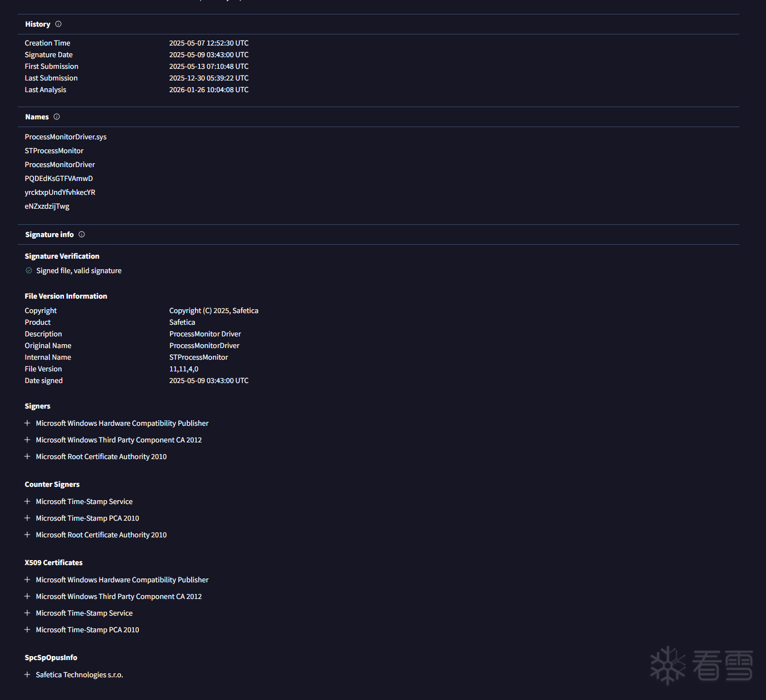Viewport: 766px width, 700px height.
Task: Expand Hardware Compatibility Publisher under X509 Certificates
Action: coord(27,580)
